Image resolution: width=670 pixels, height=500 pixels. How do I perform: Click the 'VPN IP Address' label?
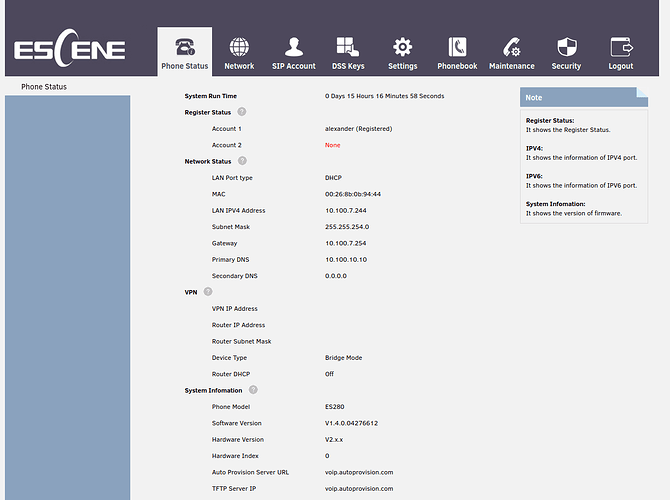click(x=235, y=309)
